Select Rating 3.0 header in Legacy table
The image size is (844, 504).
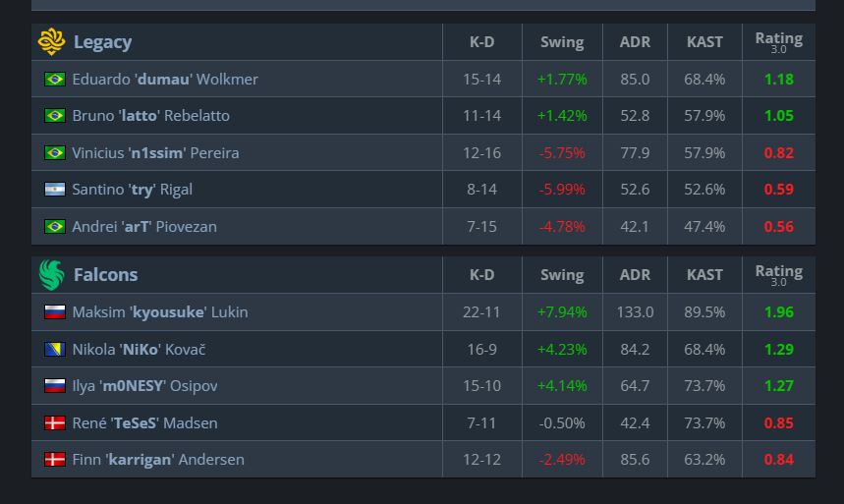779,42
